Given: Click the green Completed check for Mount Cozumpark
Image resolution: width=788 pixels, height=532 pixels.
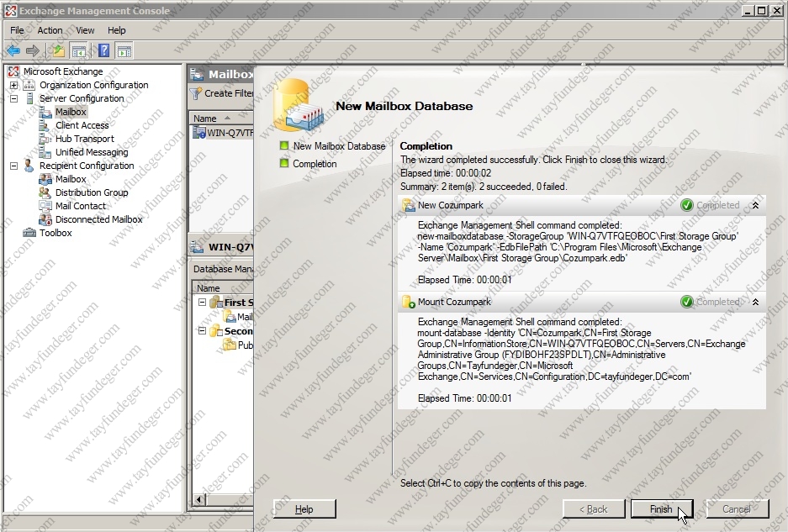Looking at the screenshot, I should pyautogui.click(x=686, y=302).
